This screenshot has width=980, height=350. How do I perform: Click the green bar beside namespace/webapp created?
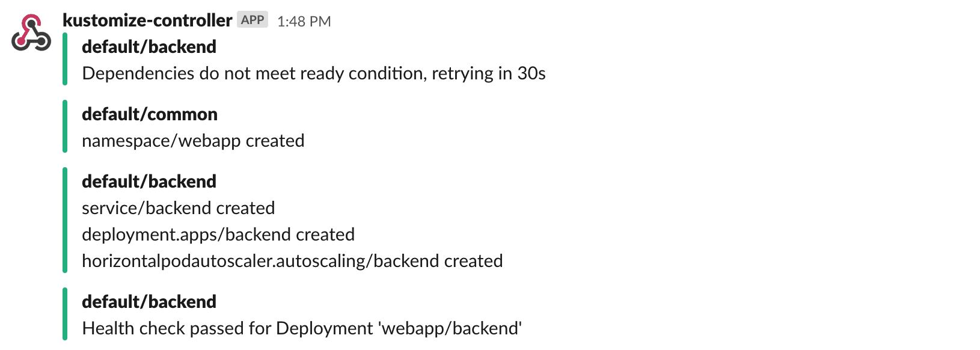[x=65, y=126]
